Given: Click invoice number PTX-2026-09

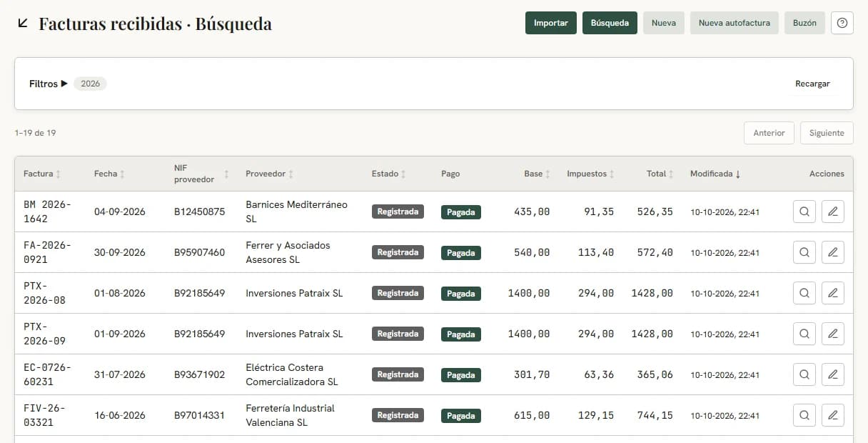Looking at the screenshot, I should (x=44, y=334).
